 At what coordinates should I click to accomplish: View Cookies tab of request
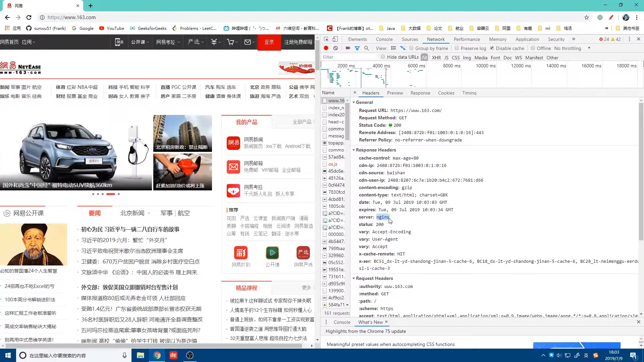(x=446, y=93)
